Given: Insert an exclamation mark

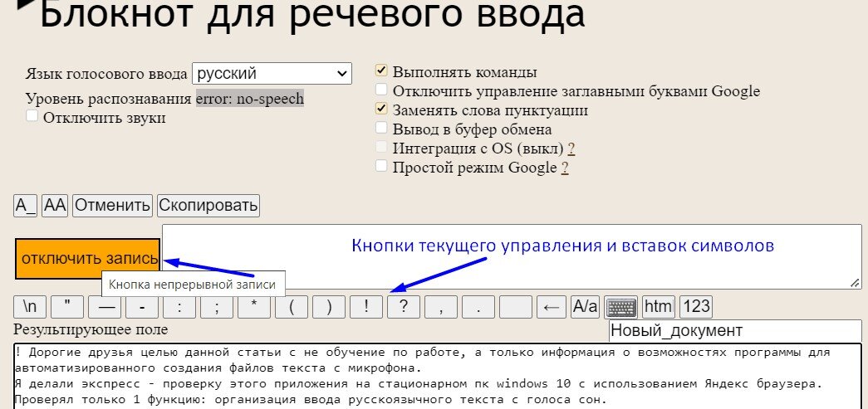Looking at the screenshot, I should [x=366, y=307].
